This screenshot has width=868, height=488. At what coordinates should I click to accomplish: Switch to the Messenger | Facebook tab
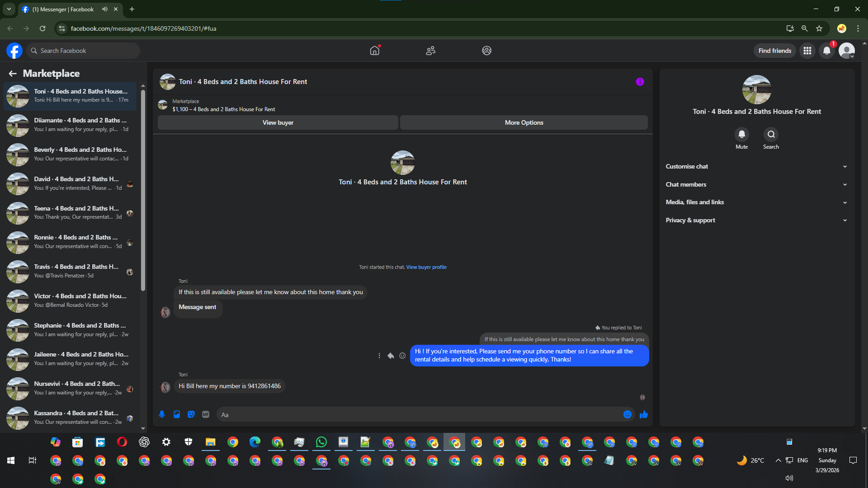click(70, 9)
